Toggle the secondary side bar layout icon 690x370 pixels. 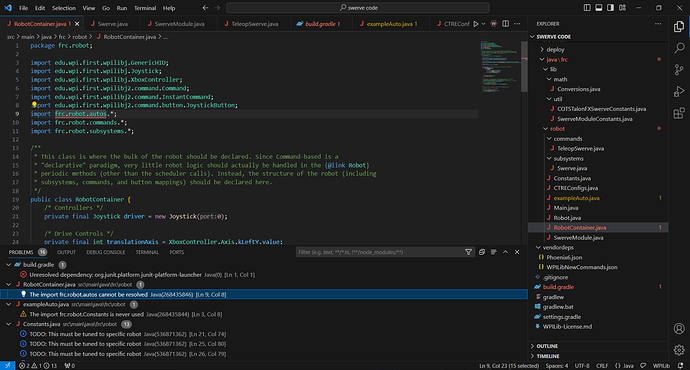coord(610,7)
